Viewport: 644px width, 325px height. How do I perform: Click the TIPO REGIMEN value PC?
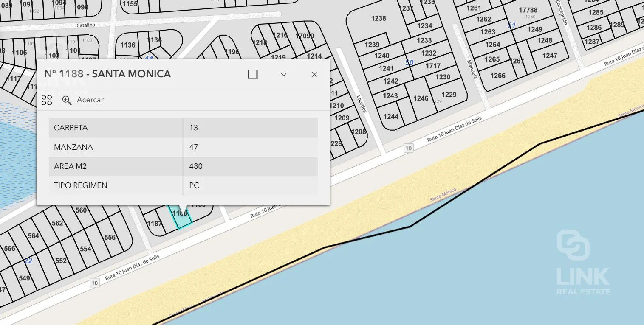coord(194,185)
